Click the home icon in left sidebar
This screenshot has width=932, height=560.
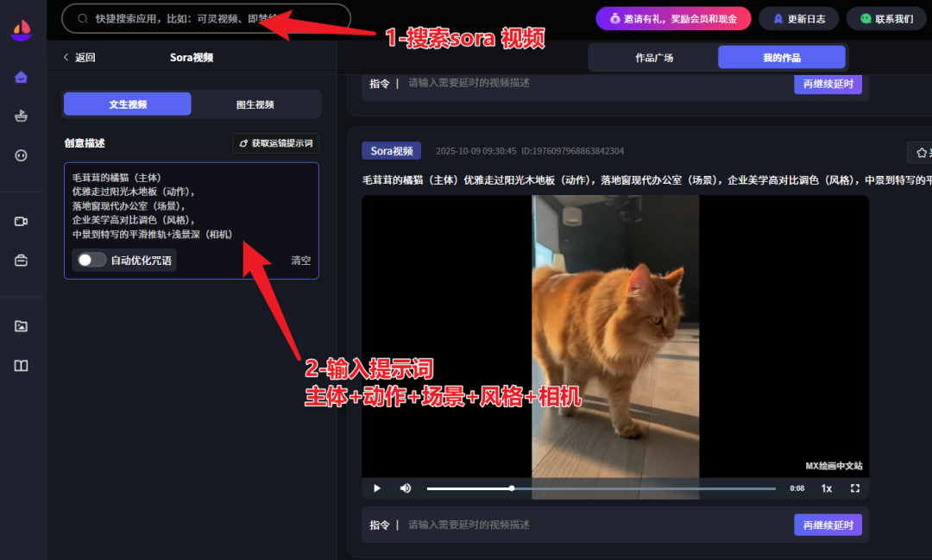click(22, 78)
